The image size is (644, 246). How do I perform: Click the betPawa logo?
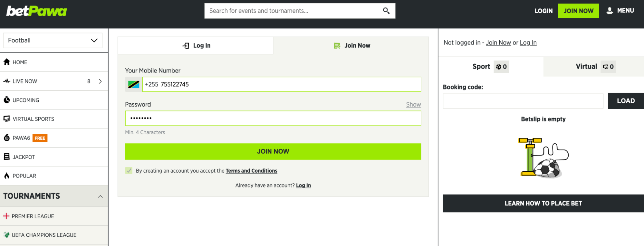click(x=36, y=11)
